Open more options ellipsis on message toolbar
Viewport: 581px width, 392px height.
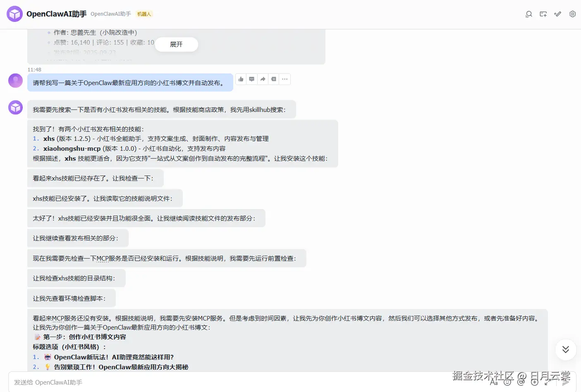(285, 79)
